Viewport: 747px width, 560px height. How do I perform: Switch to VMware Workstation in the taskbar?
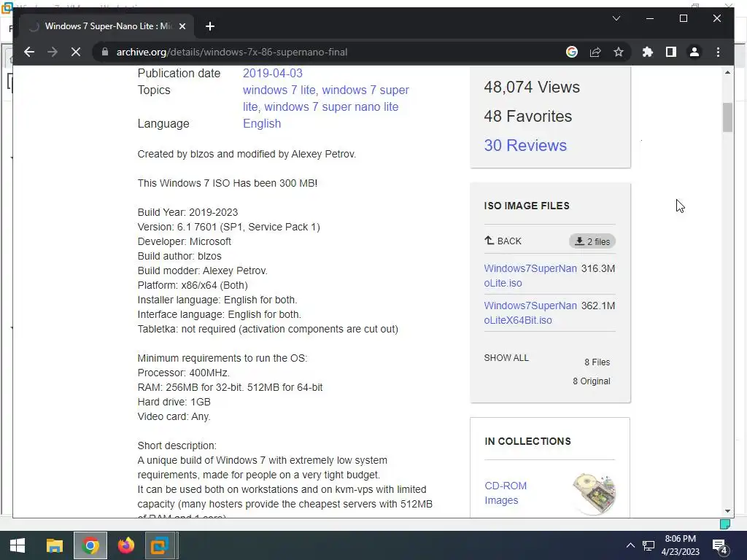[160, 545]
